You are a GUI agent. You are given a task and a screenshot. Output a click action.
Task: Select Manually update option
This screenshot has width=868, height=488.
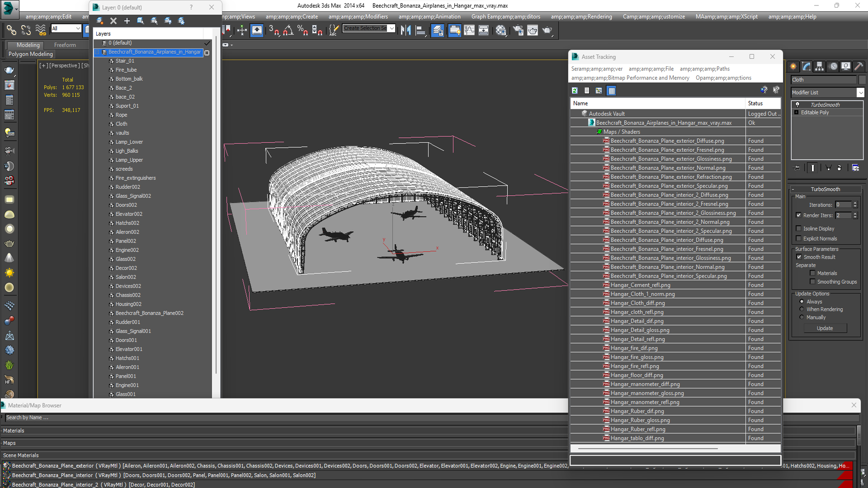click(x=802, y=317)
